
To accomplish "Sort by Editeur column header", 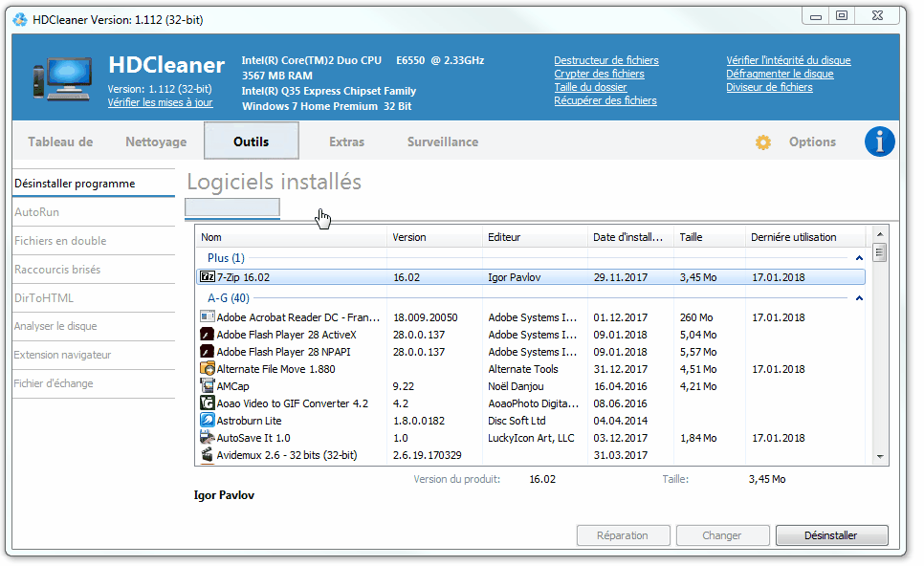I will point(535,237).
